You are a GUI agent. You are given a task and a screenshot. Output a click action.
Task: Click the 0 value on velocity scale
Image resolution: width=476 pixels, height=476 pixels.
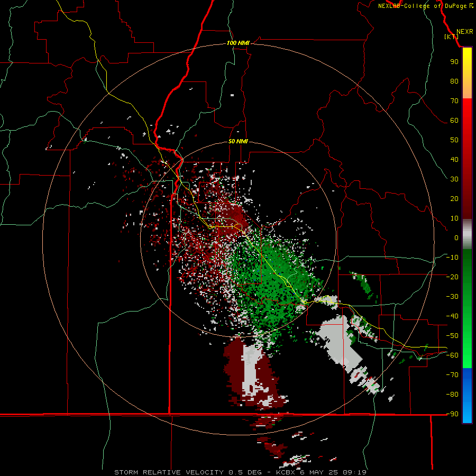point(456,238)
